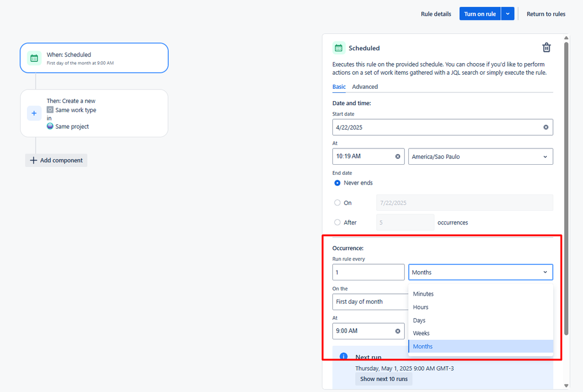
Task: Click the Thursday, May 1, 2025 run text
Action: [404, 368]
